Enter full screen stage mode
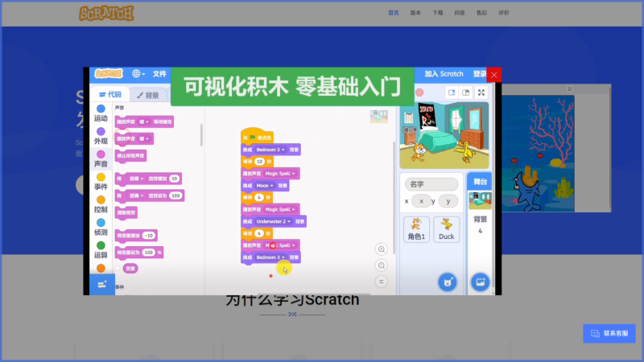Viewport: 644px width, 362px height. [x=481, y=93]
